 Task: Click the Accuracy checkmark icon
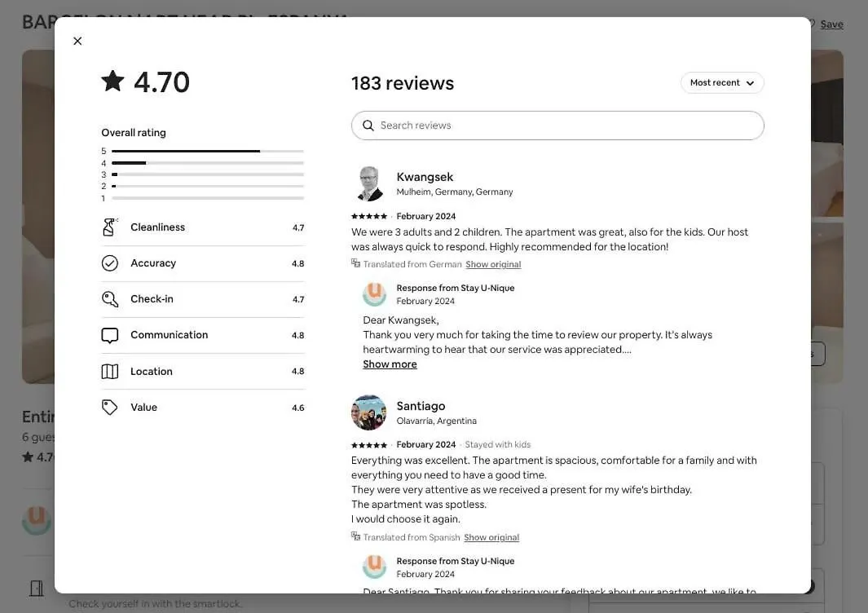[109, 263]
